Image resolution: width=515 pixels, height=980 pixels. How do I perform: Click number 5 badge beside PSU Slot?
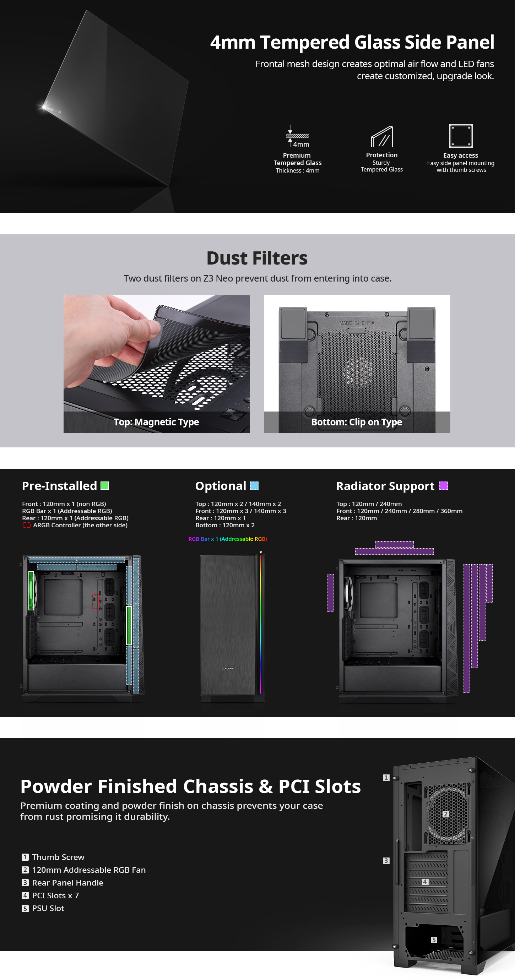tap(25, 909)
